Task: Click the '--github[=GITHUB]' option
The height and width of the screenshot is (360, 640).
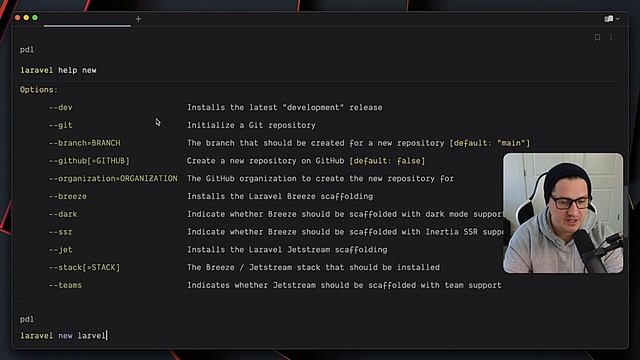Action: coord(89,161)
